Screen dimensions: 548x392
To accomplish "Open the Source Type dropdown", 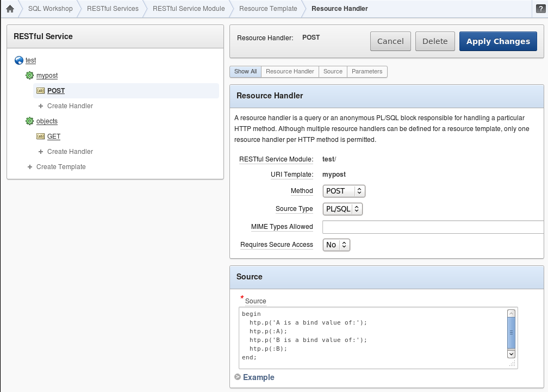I will pos(342,209).
